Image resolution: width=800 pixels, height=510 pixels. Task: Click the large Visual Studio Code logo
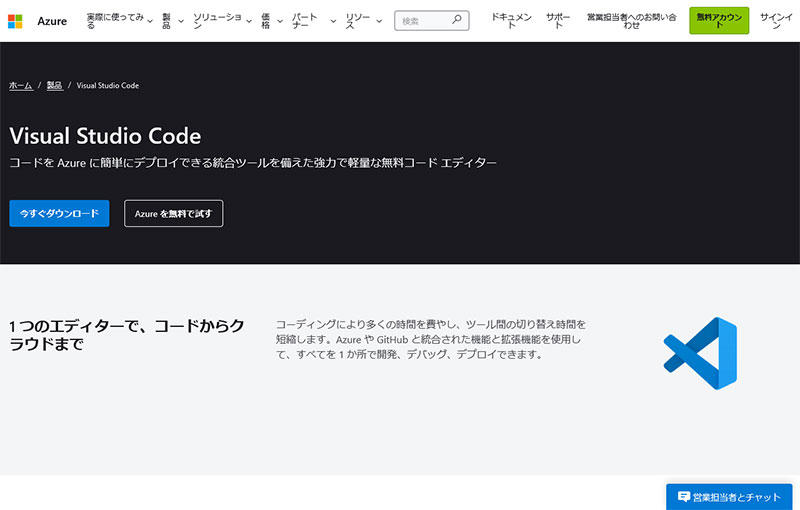click(x=701, y=353)
